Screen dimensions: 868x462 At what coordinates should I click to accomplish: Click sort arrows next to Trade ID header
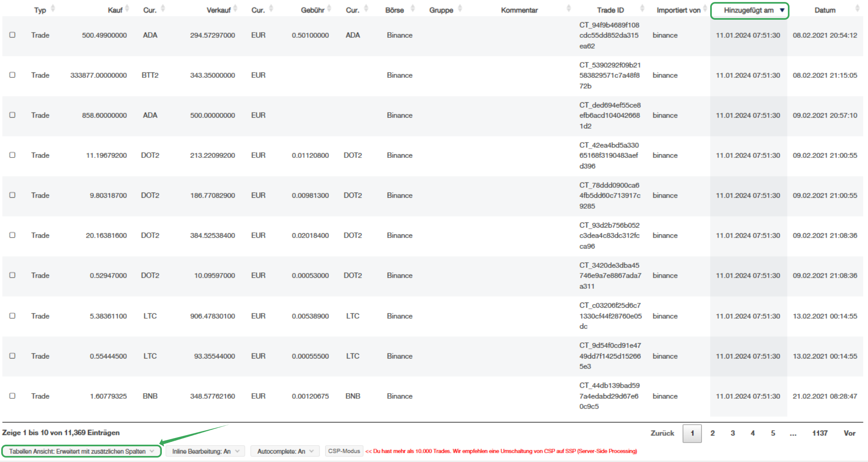pos(642,9)
